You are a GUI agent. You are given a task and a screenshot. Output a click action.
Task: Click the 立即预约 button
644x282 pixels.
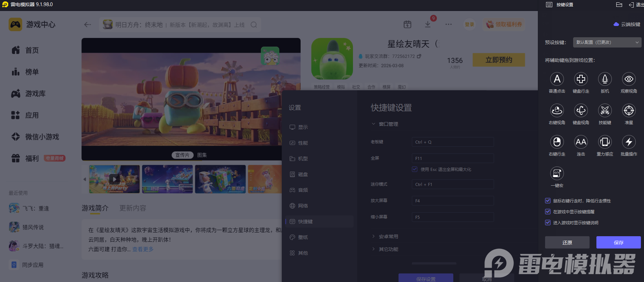[x=499, y=60]
